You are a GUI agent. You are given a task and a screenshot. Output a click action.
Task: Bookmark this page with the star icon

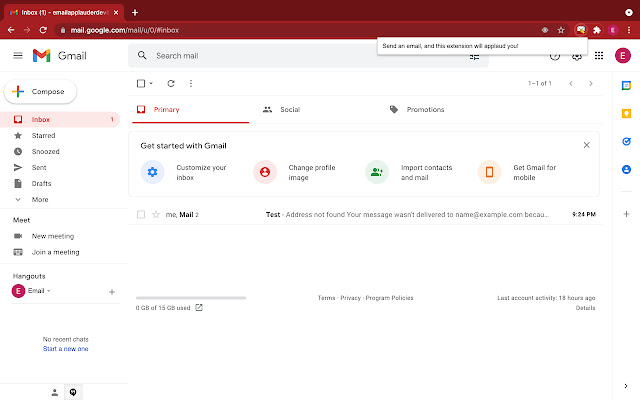pyautogui.click(x=561, y=30)
